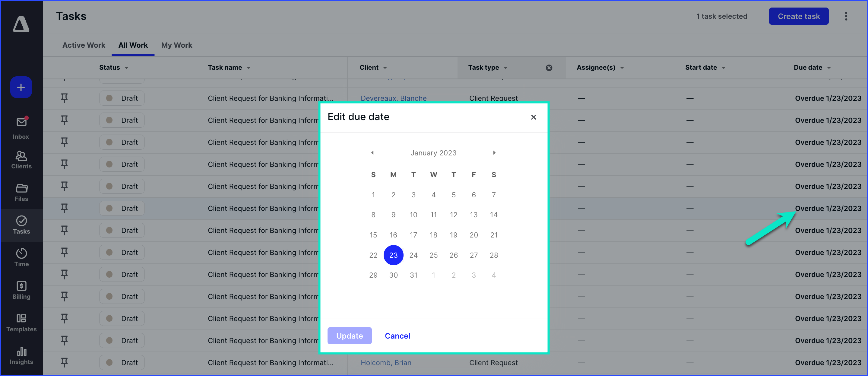
Task: Open the Assignee(s) column dropdown
Action: [622, 68]
